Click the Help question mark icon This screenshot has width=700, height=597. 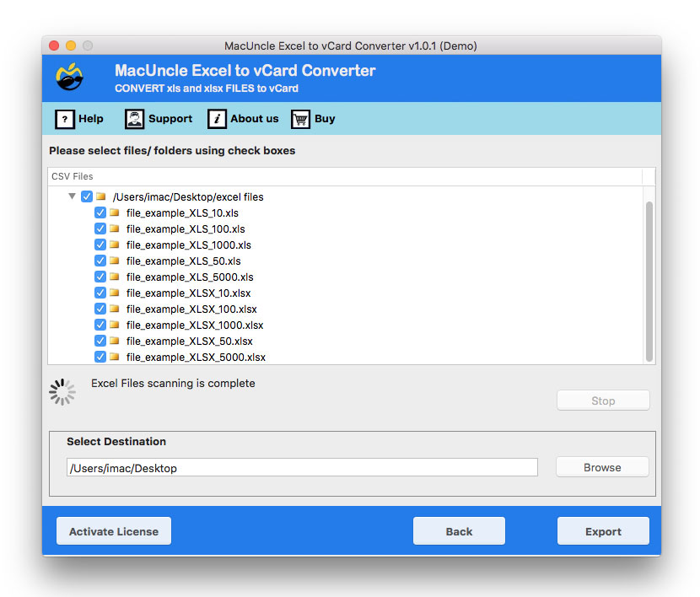click(x=64, y=119)
